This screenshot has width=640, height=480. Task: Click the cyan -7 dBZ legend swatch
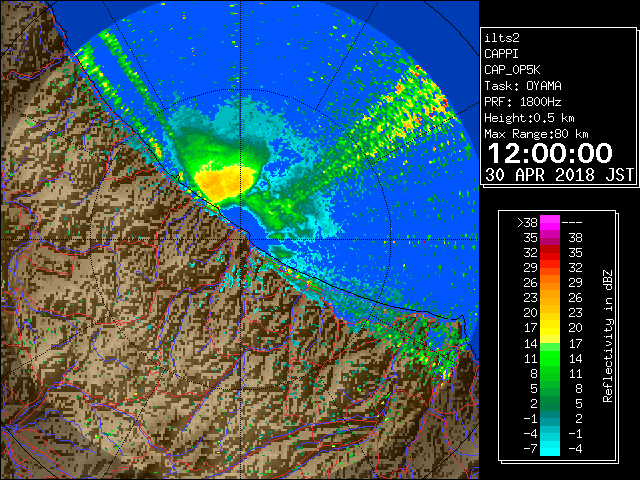click(550, 448)
